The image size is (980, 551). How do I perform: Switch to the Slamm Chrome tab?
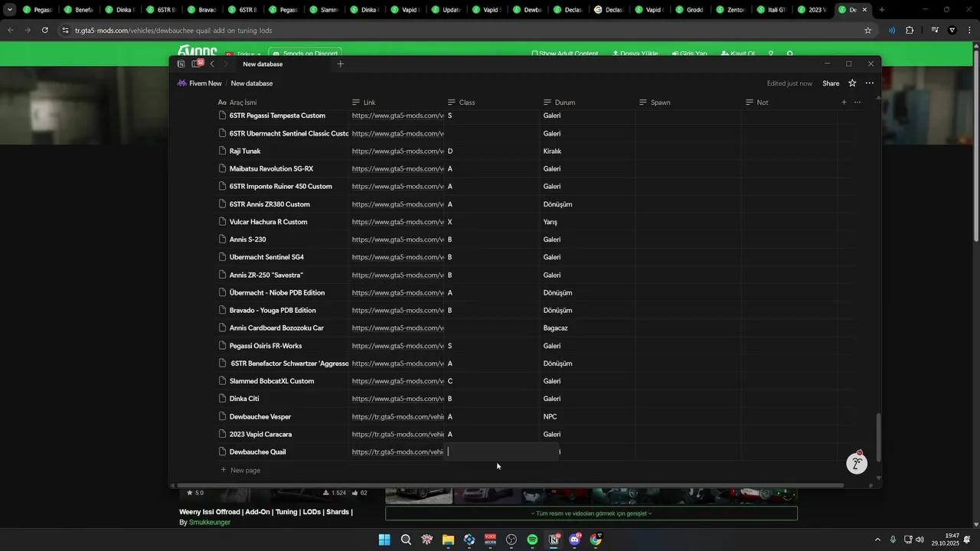(323, 10)
